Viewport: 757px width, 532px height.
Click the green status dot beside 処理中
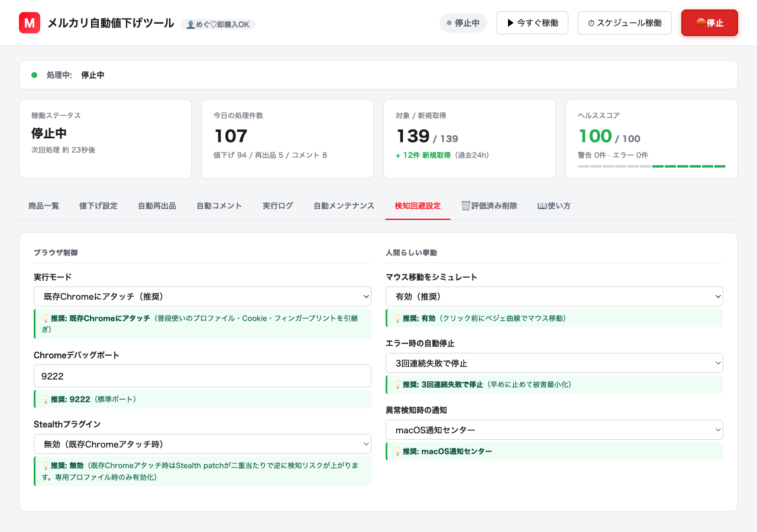[x=34, y=75]
